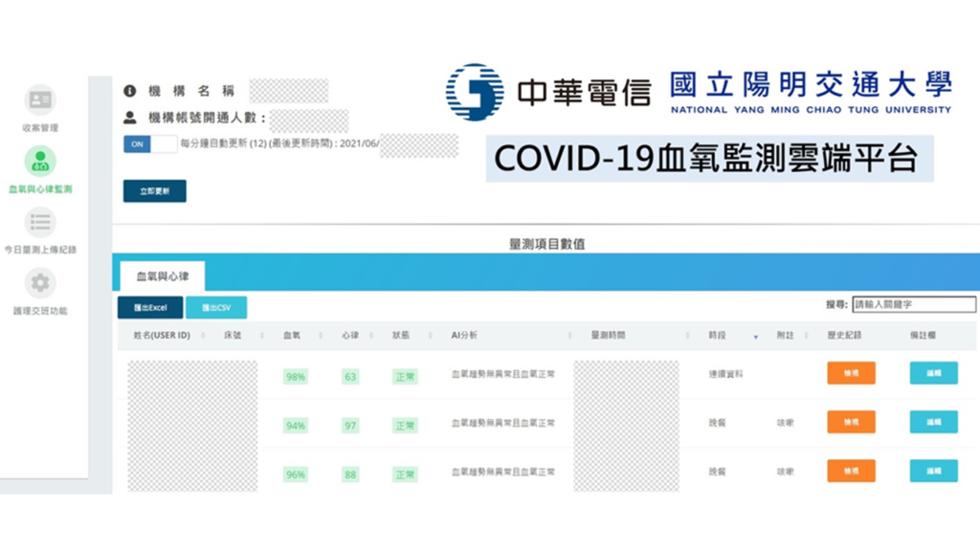Edit remarks for the 94% row
Image resolution: width=980 pixels, height=551 pixels.
pyautogui.click(x=934, y=422)
